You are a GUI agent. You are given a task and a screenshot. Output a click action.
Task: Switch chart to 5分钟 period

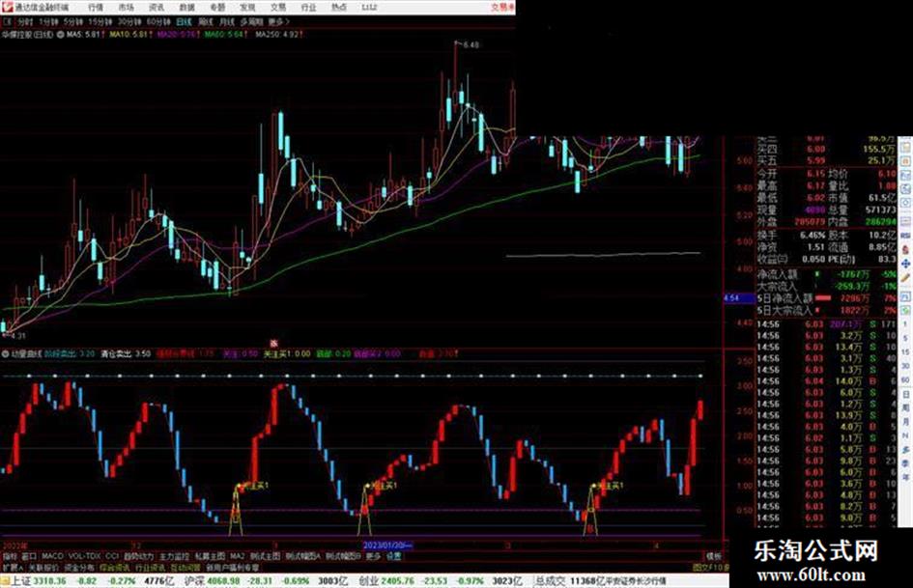(73, 21)
